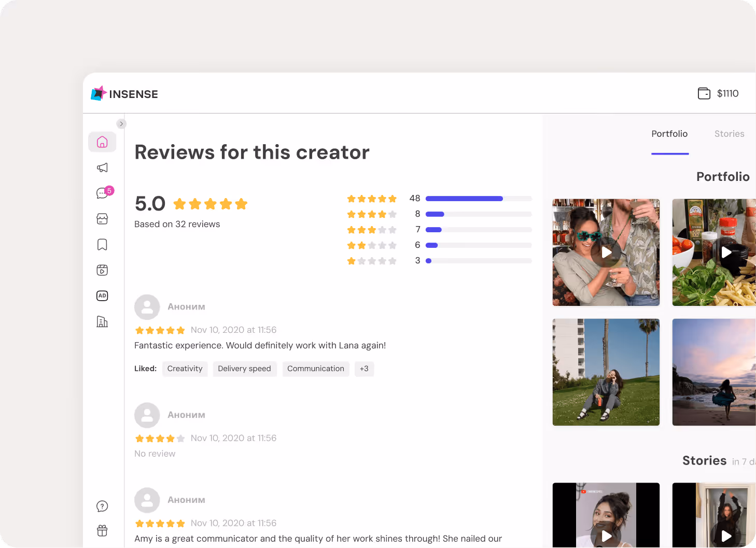This screenshot has width=756, height=548.
Task: Open the marketplace storefront icon
Action: [102, 219]
